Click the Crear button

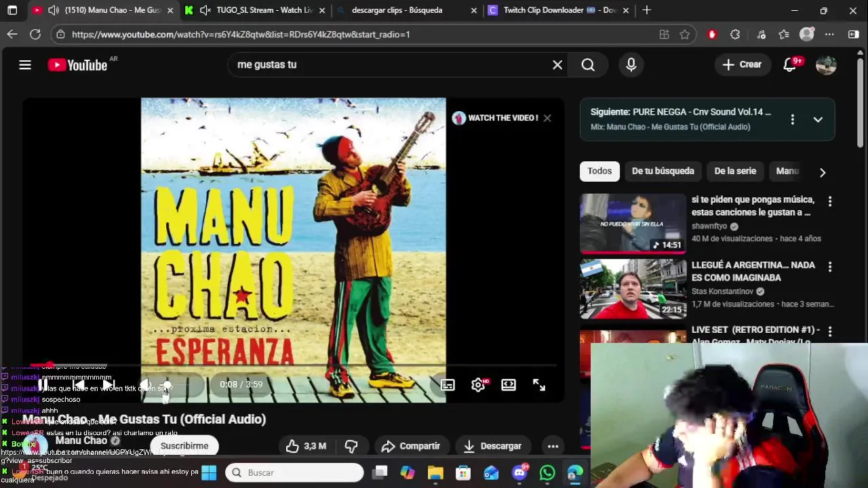click(x=743, y=65)
